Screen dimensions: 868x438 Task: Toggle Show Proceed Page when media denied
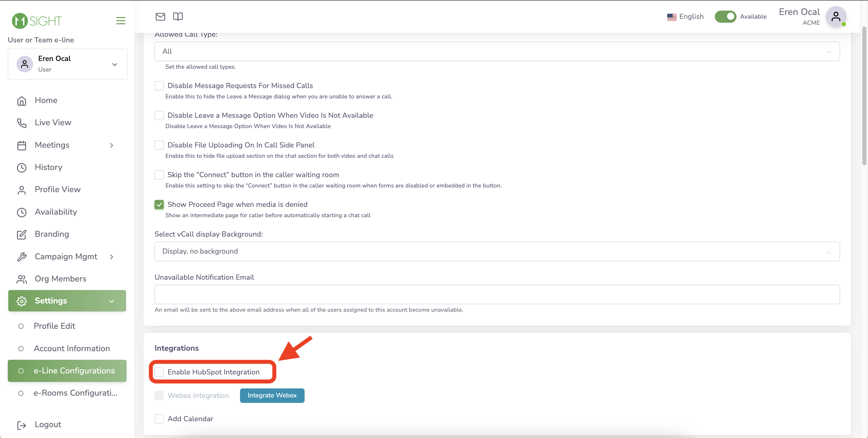click(x=159, y=204)
